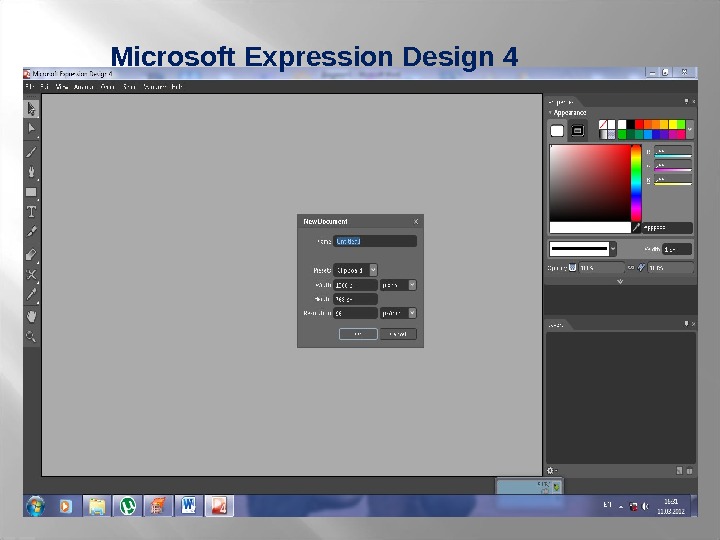Open the Select menu
Screen dimensions: 720x540
[x=129, y=86]
